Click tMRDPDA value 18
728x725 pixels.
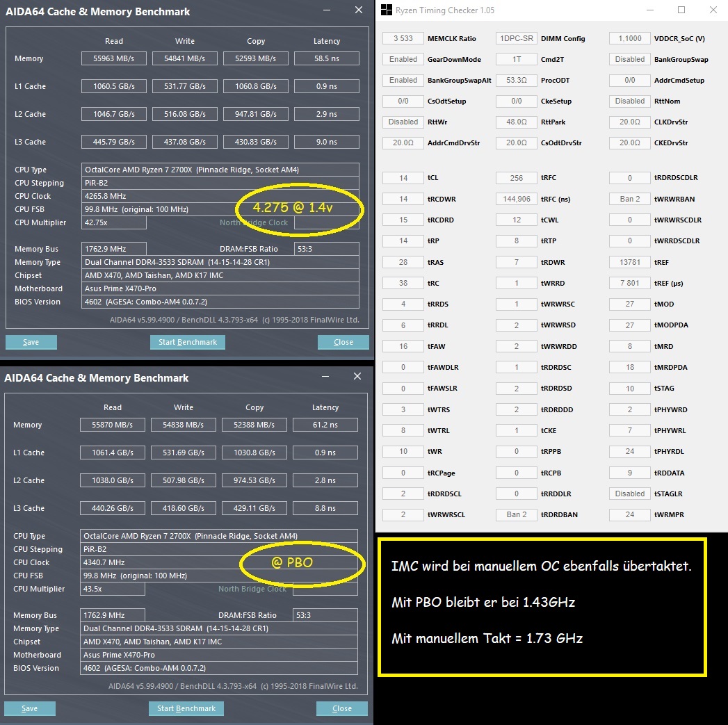coord(629,367)
